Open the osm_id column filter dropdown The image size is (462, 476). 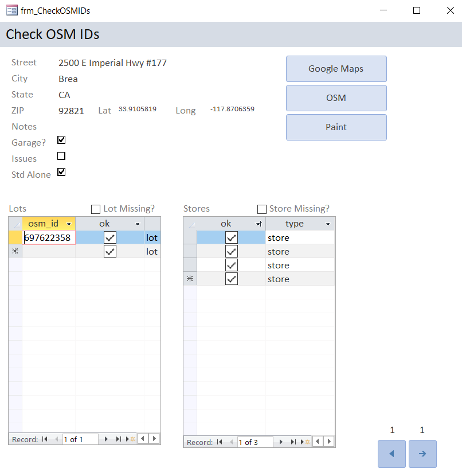click(x=69, y=224)
